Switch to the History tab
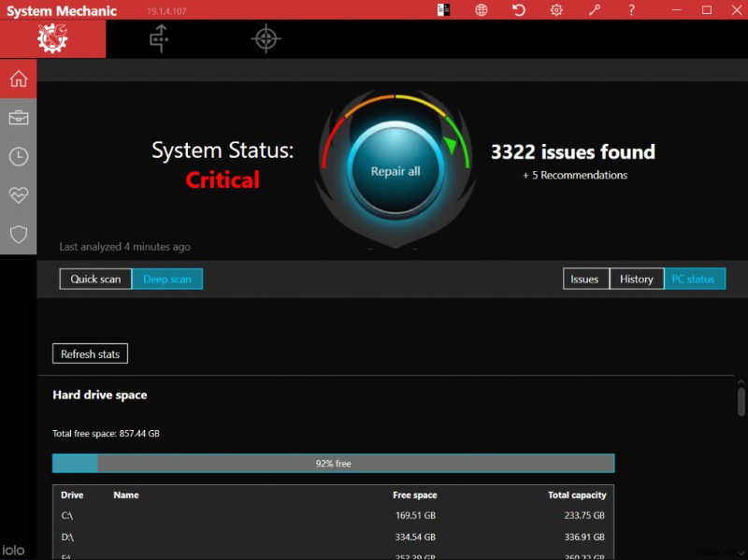Viewport: 748px width, 560px height. [x=636, y=279]
